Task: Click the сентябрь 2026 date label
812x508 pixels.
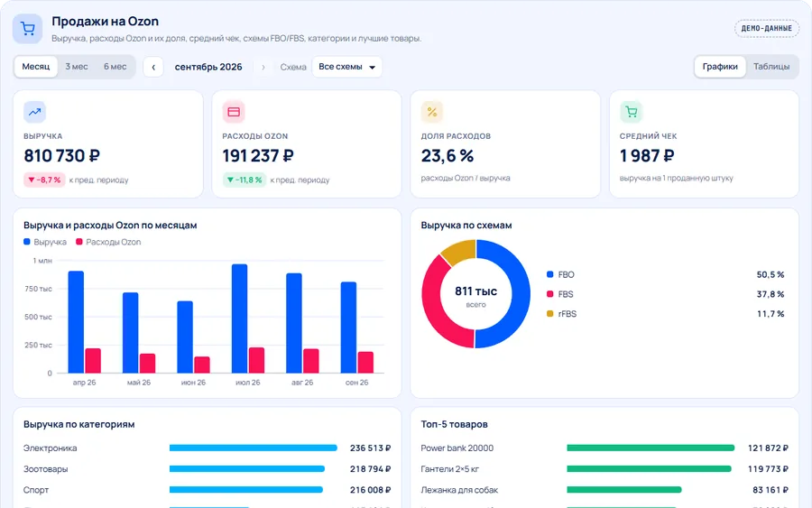Action: [208, 67]
